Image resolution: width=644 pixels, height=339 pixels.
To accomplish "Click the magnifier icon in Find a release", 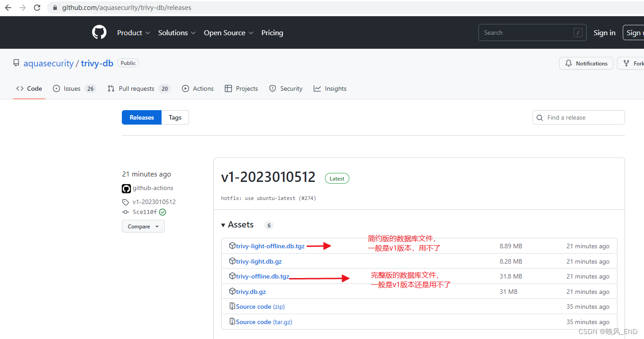I will pos(540,118).
